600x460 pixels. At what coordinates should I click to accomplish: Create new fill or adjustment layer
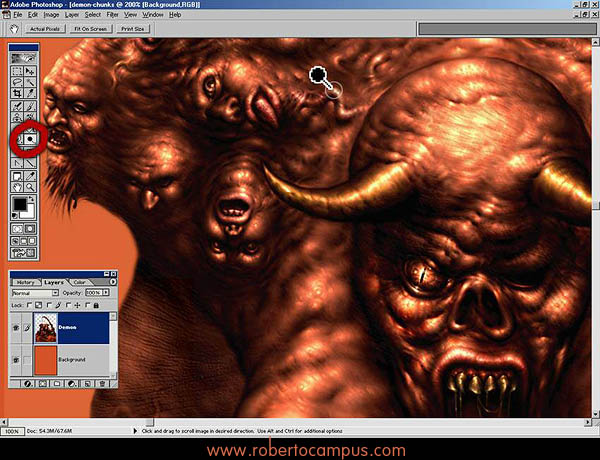tap(72, 383)
